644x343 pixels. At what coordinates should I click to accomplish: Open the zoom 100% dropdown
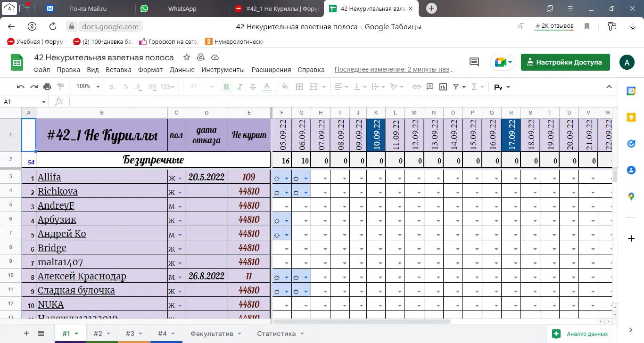[x=88, y=87]
